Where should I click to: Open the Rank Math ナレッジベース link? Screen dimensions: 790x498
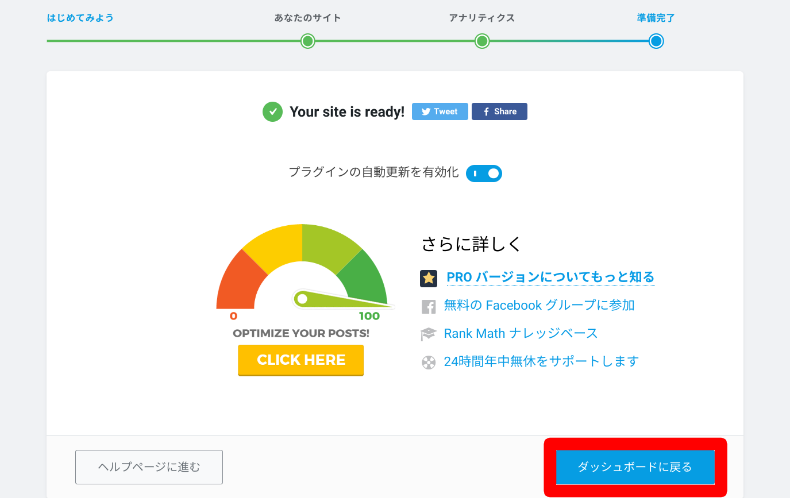pyautogui.click(x=520, y=333)
